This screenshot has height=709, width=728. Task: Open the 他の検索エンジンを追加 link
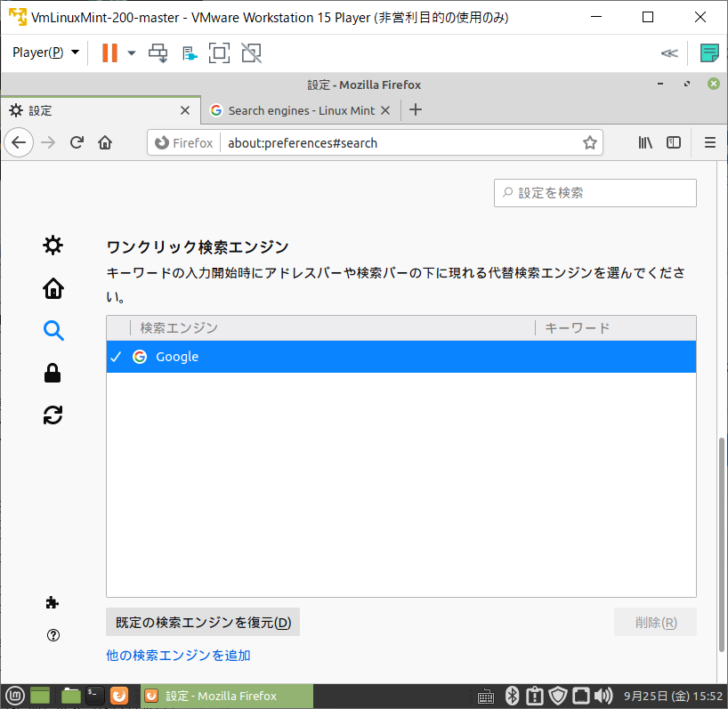click(x=178, y=655)
